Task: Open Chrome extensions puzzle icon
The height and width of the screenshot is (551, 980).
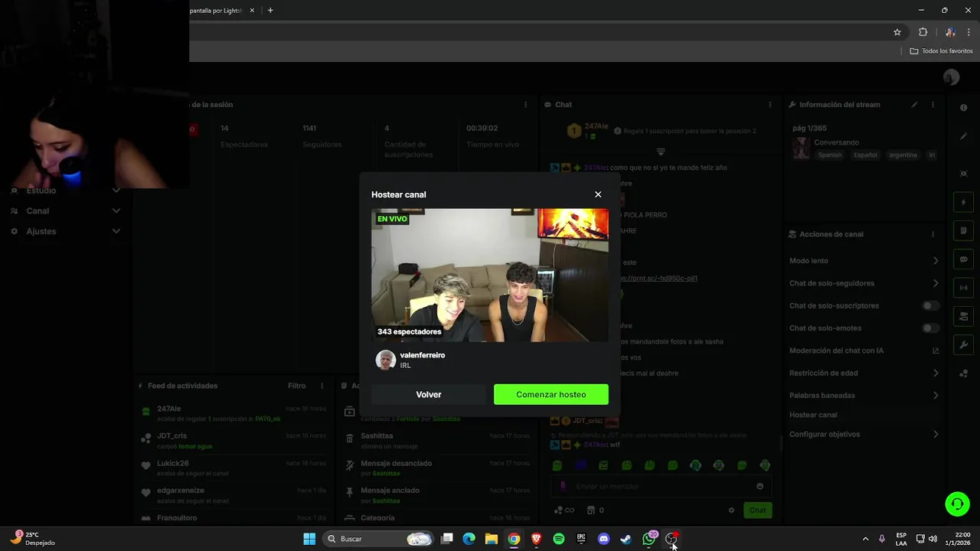Action: (x=923, y=32)
